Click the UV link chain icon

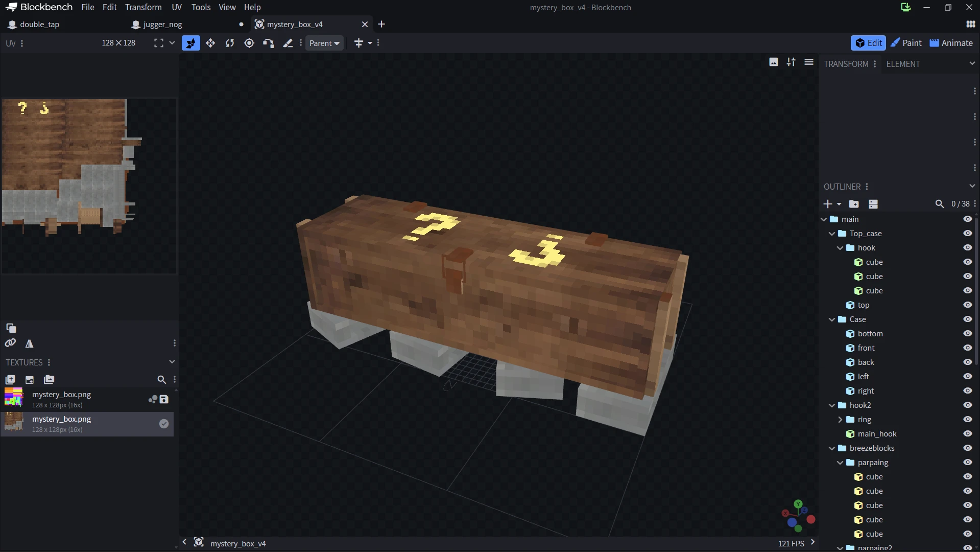tap(10, 343)
